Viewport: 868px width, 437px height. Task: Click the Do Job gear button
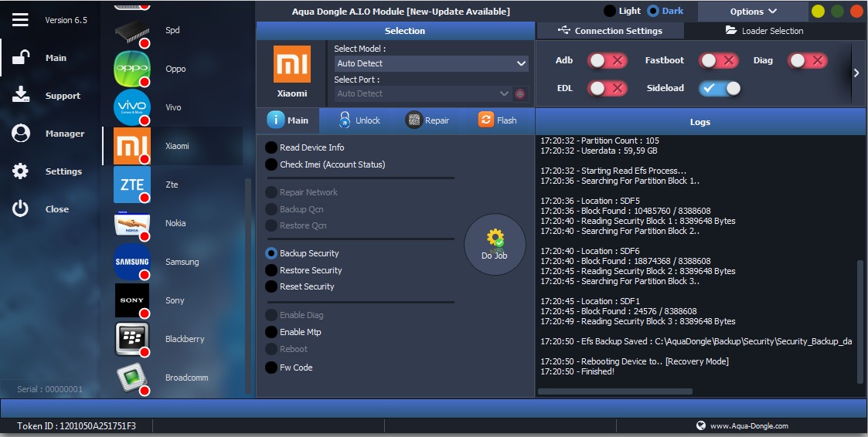[495, 245]
